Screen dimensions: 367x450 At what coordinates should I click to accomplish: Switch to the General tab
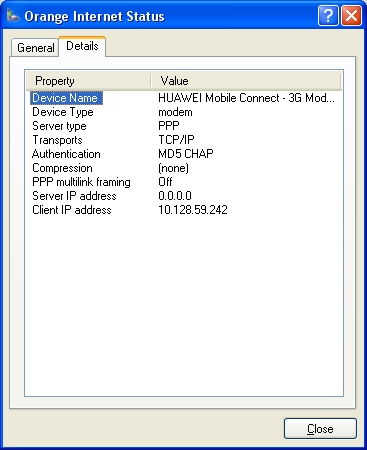tap(35, 48)
